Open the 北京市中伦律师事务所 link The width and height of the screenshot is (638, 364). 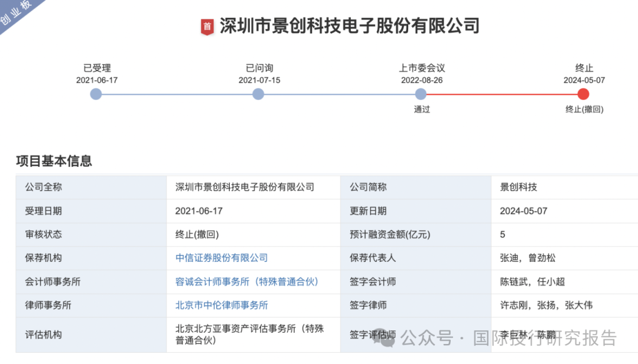pyautogui.click(x=222, y=305)
